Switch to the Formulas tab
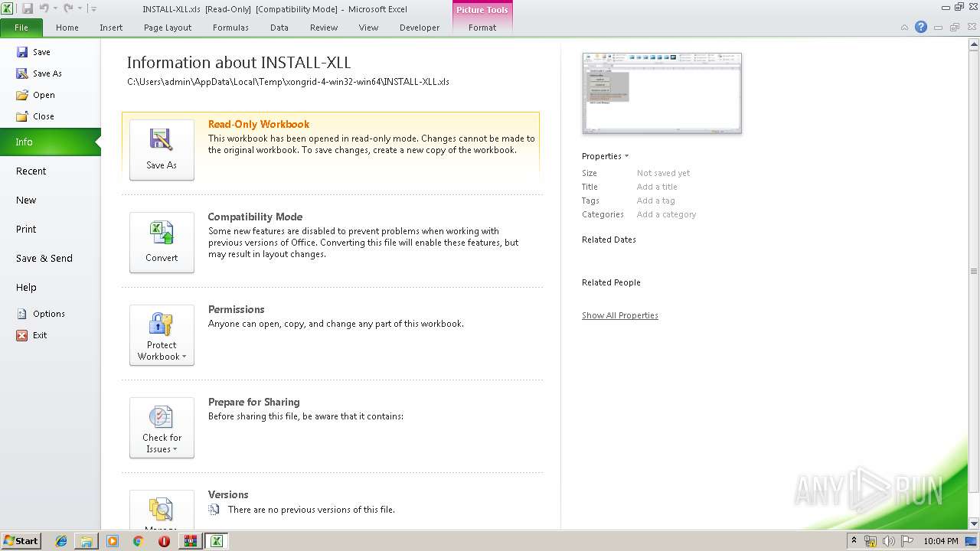The width and height of the screenshot is (980, 551). [x=230, y=28]
